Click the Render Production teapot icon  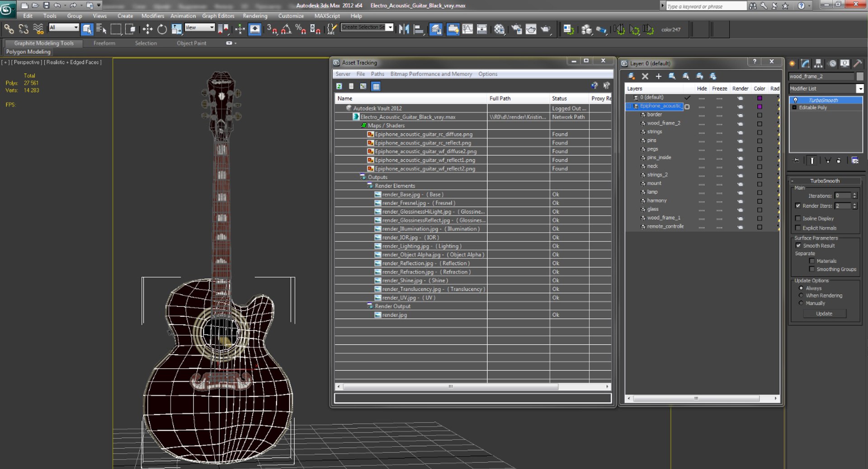(546, 29)
